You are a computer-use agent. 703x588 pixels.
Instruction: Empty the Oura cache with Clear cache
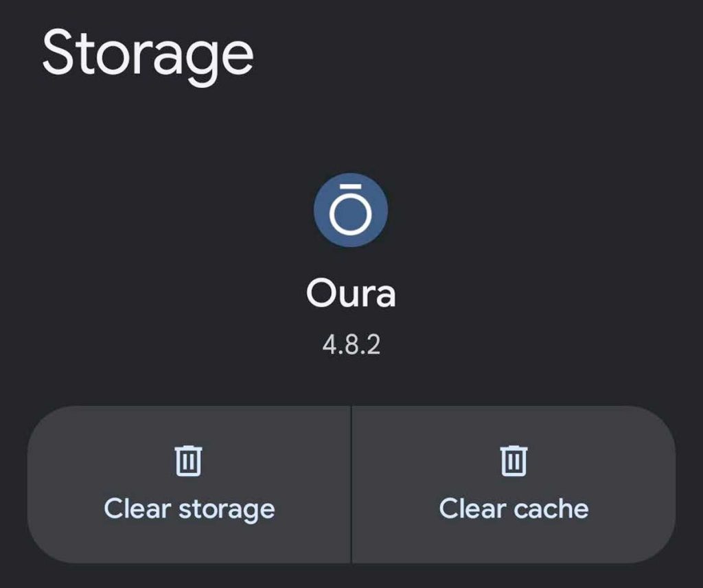(514, 484)
